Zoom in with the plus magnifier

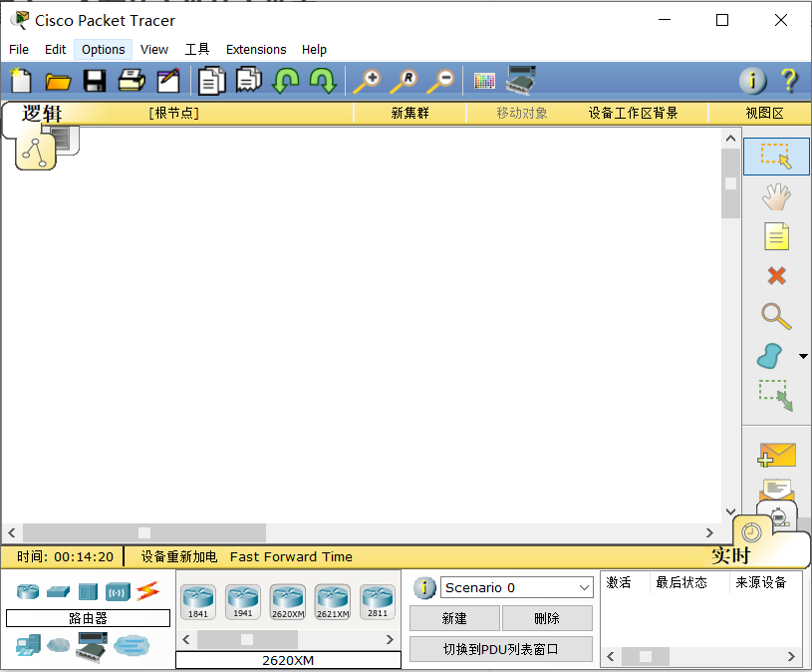[x=367, y=82]
